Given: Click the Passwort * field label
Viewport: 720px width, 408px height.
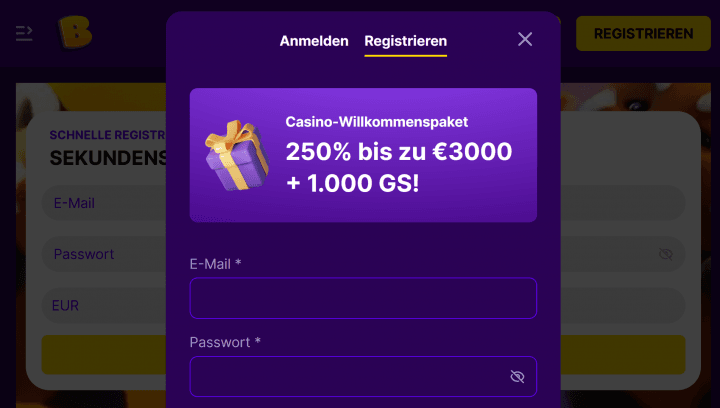Looking at the screenshot, I should tap(225, 342).
